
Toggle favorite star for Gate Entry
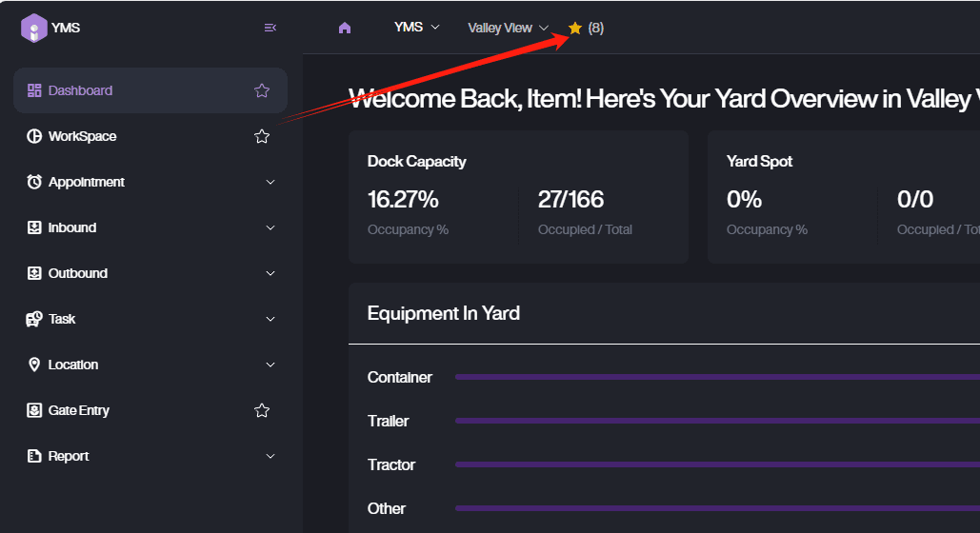point(262,410)
